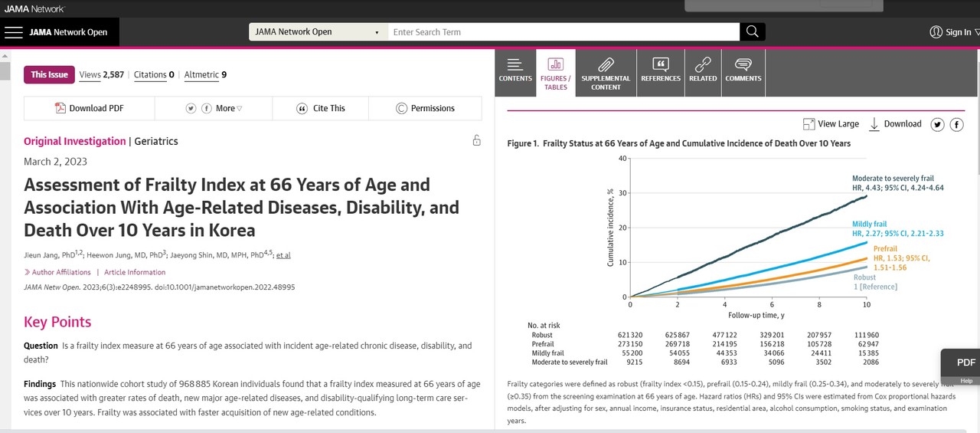Share article on Facebook in toolbar
This screenshot has height=433, width=980.
207,109
